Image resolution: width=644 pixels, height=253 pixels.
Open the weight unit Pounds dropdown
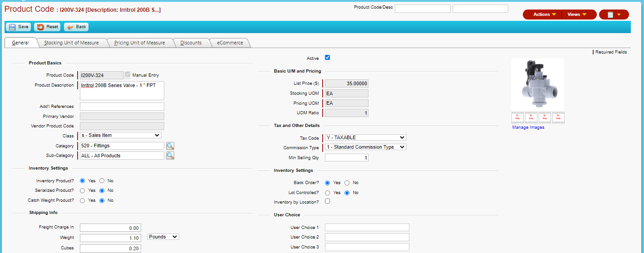[x=164, y=237]
